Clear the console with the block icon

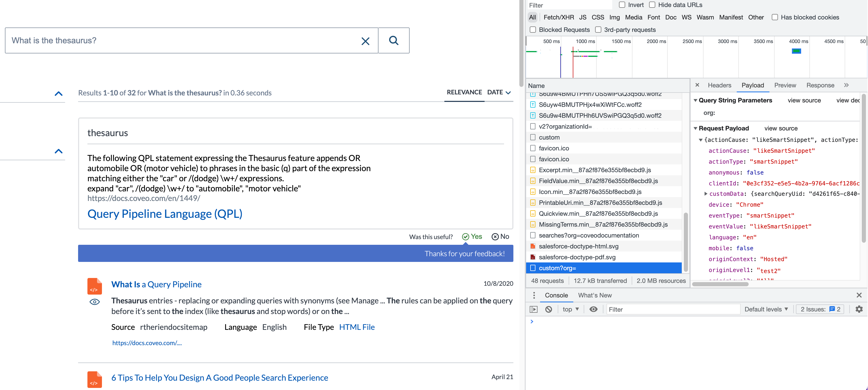click(549, 309)
